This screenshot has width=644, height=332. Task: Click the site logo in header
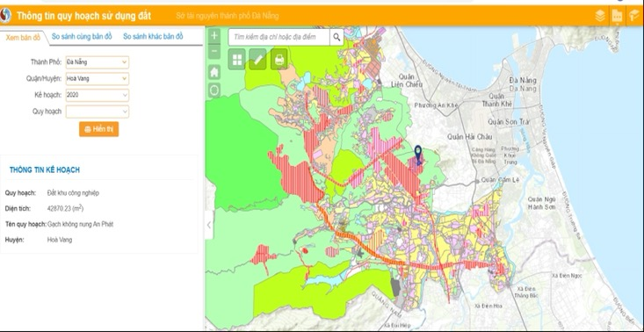click(5, 16)
